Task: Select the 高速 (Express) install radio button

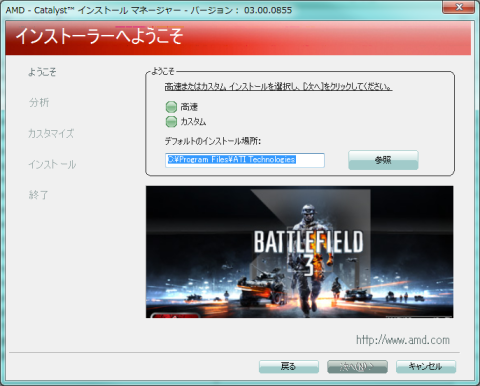Action: [x=171, y=107]
